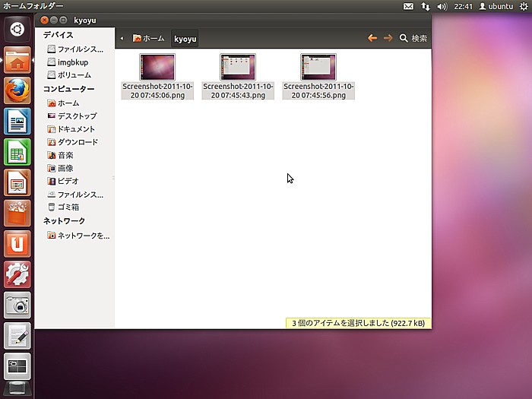532x399 pixels.
Task: Open the sound volume indicator
Action: point(442,6)
